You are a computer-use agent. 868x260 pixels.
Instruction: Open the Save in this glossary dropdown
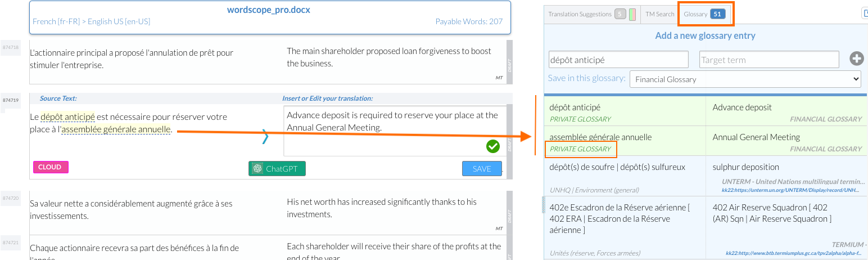[745, 79]
